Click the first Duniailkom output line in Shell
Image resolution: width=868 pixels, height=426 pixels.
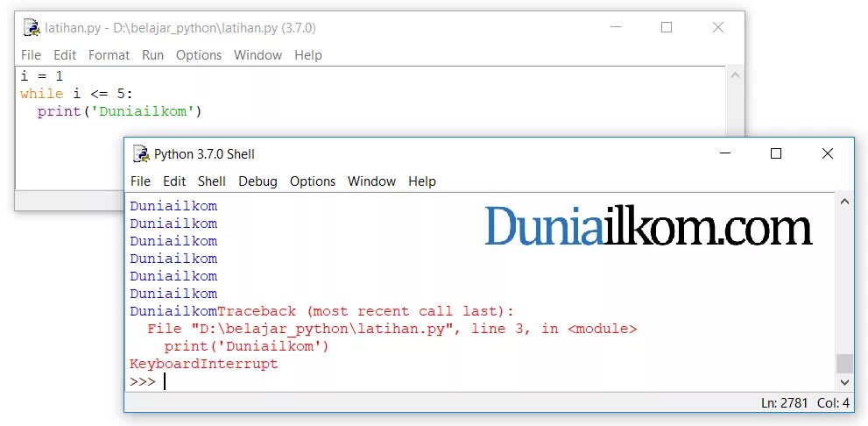173,206
